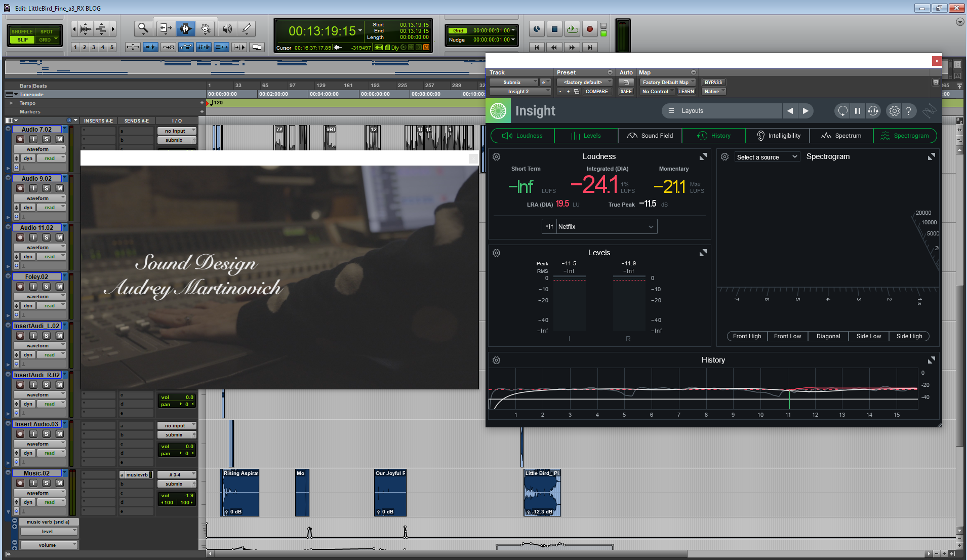Switch to the Sound Field tab
This screenshot has height=560, width=967.
650,136
